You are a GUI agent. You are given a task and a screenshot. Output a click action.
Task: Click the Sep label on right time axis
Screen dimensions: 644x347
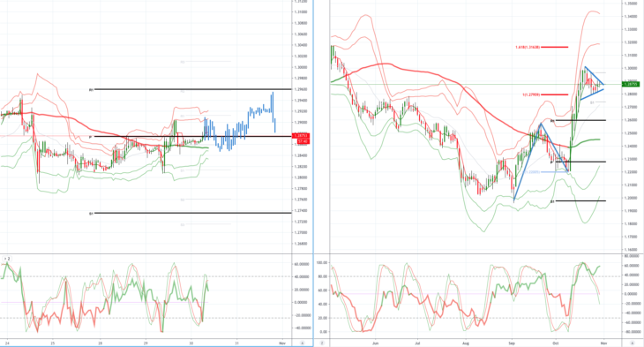tap(512, 343)
